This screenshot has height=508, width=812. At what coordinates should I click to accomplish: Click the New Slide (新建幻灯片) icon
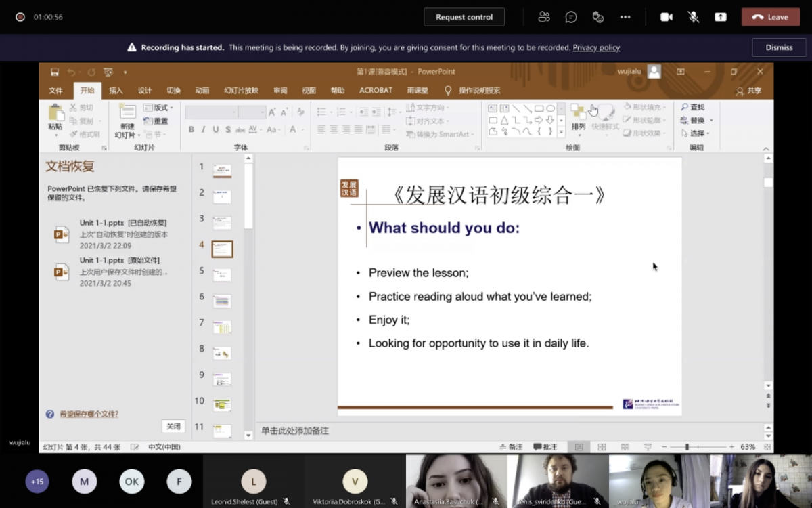pyautogui.click(x=127, y=112)
